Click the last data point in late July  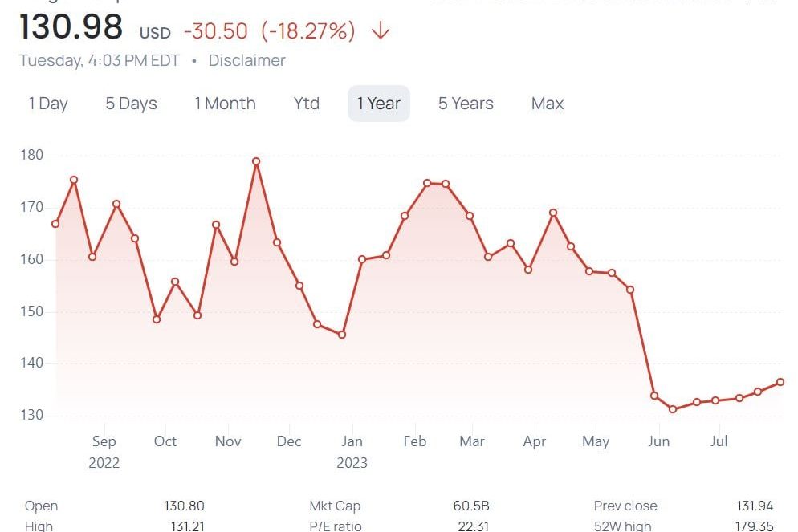(780, 382)
